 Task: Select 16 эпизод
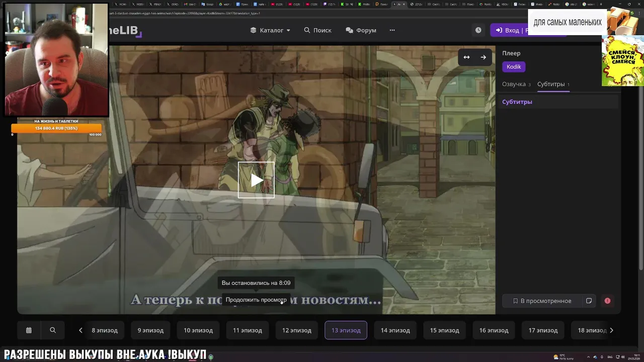pyautogui.click(x=494, y=330)
